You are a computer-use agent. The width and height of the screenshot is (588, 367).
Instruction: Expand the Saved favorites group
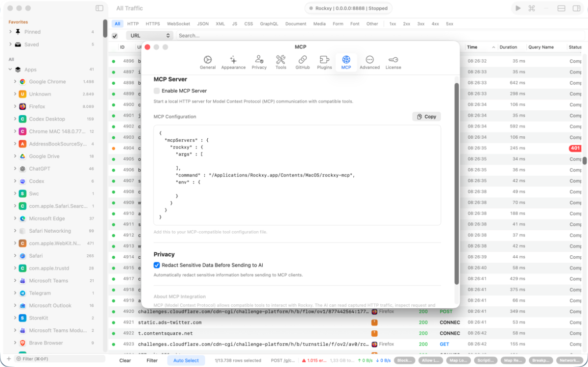[10, 45]
